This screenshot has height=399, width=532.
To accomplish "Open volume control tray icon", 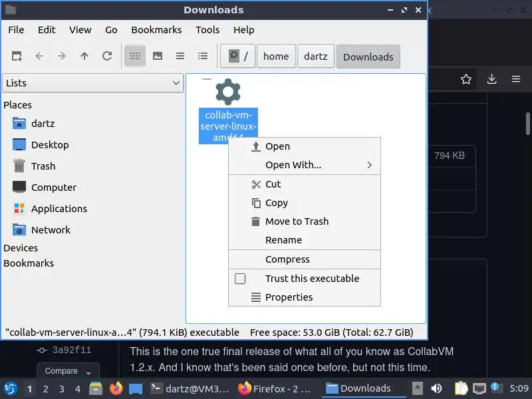I will click(436, 388).
